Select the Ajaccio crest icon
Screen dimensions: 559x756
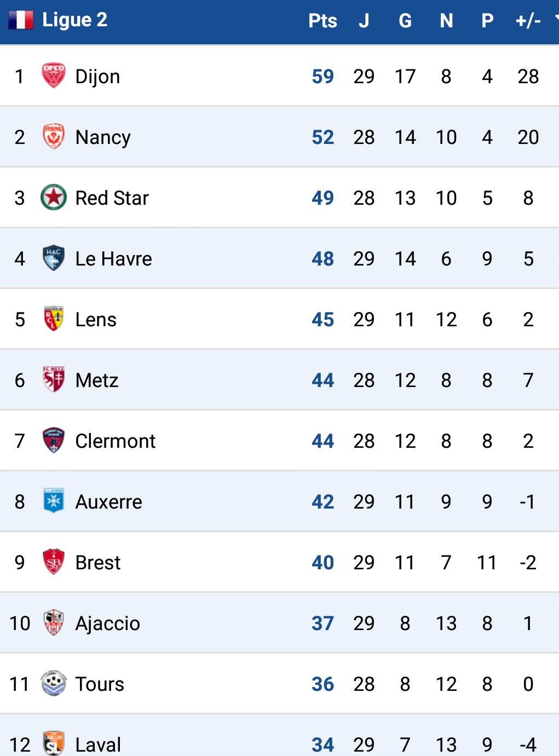(x=54, y=622)
